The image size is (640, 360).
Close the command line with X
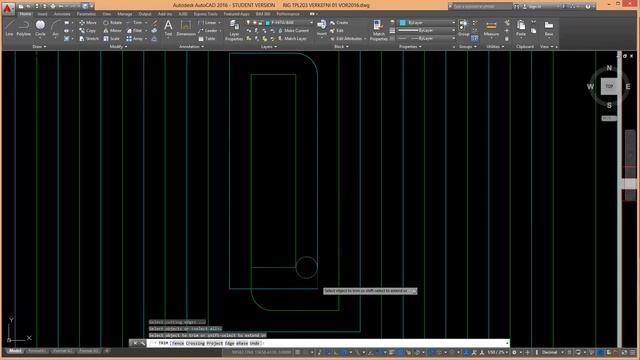[135, 343]
